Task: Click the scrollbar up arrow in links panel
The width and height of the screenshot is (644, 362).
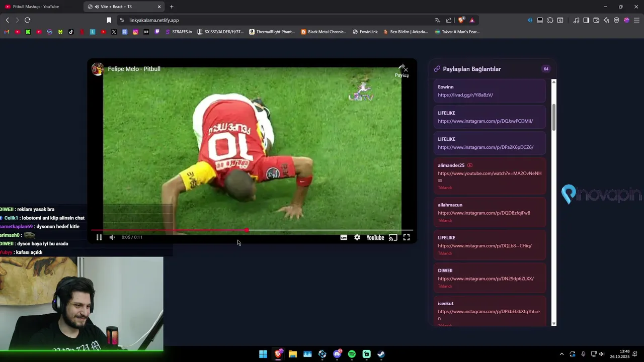Action: pyautogui.click(x=554, y=81)
